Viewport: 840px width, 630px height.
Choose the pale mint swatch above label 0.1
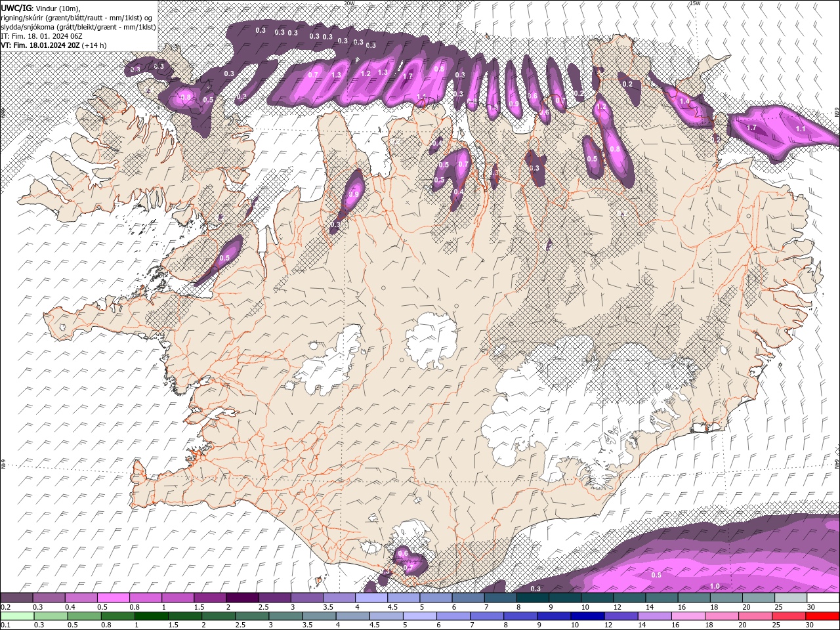click(17, 616)
